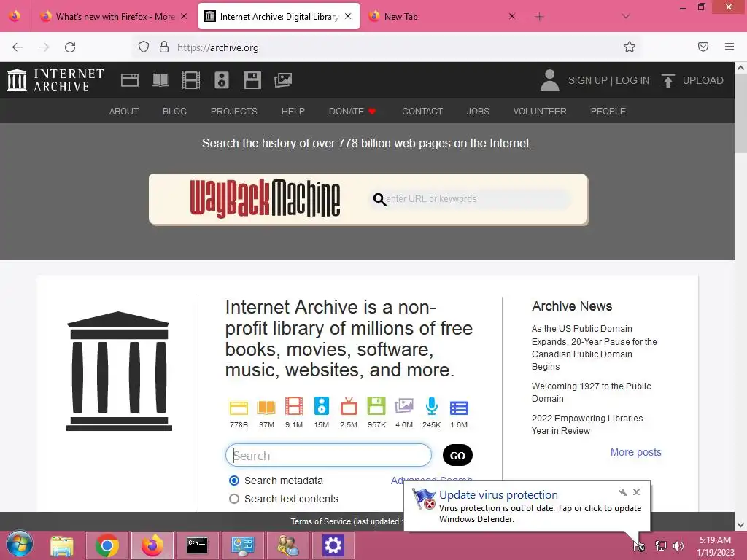The image size is (747, 560).
Task: Open the Save to Pocket icon
Action: coord(703,47)
